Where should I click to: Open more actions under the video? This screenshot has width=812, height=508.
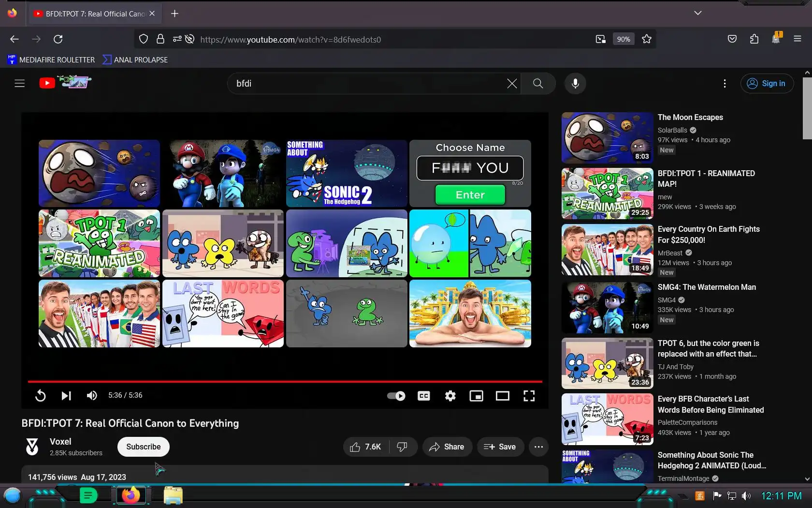(539, 447)
